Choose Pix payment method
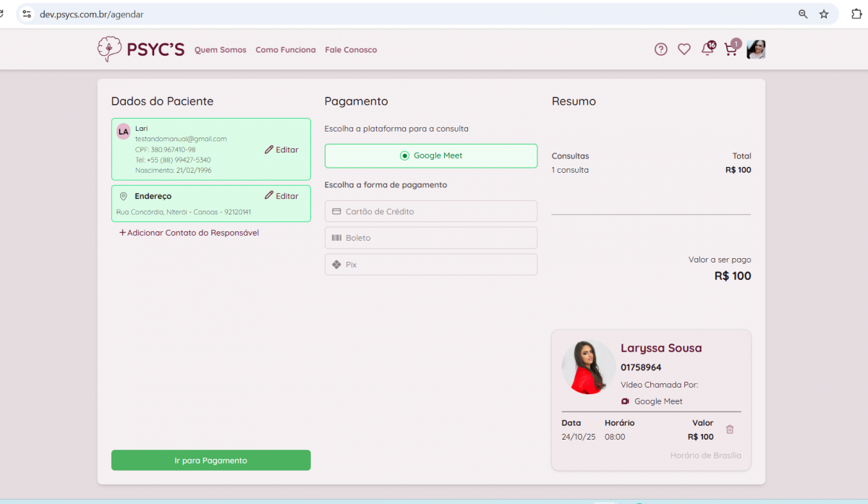The image size is (868, 504). [x=431, y=265]
